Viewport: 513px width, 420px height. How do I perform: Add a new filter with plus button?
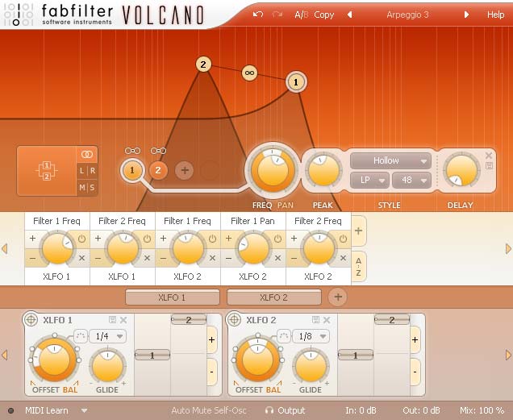point(185,170)
